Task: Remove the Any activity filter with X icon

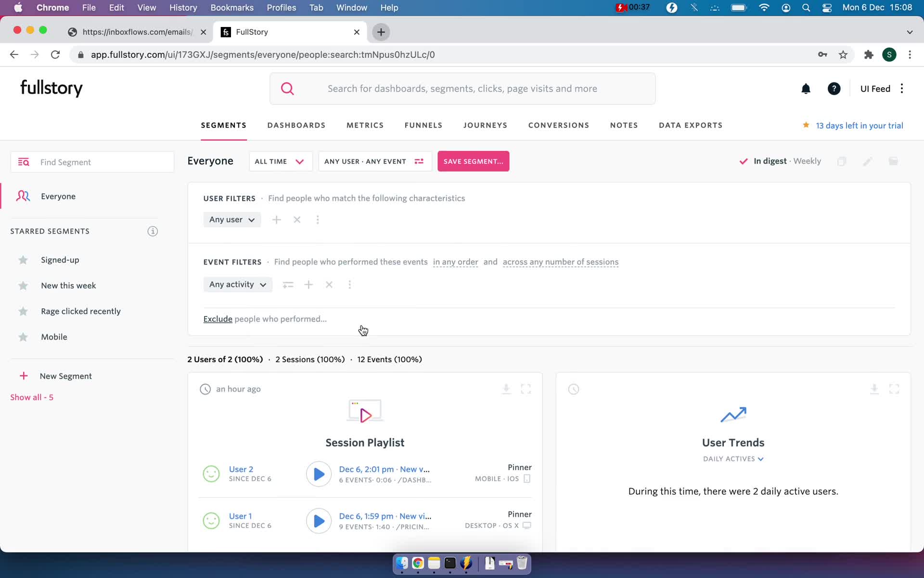Action: [x=329, y=285]
